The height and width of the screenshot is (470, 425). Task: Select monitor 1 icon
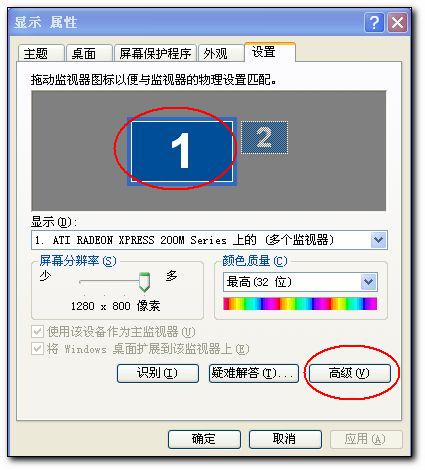(x=182, y=151)
